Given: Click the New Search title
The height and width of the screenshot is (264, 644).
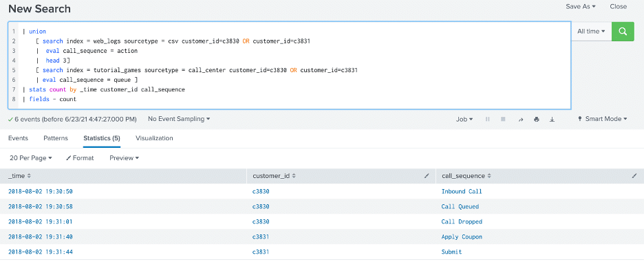Looking at the screenshot, I should (39, 9).
